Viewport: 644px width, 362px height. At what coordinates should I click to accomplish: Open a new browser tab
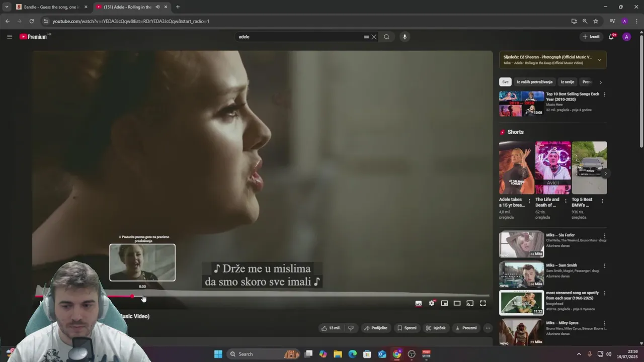coord(178,7)
